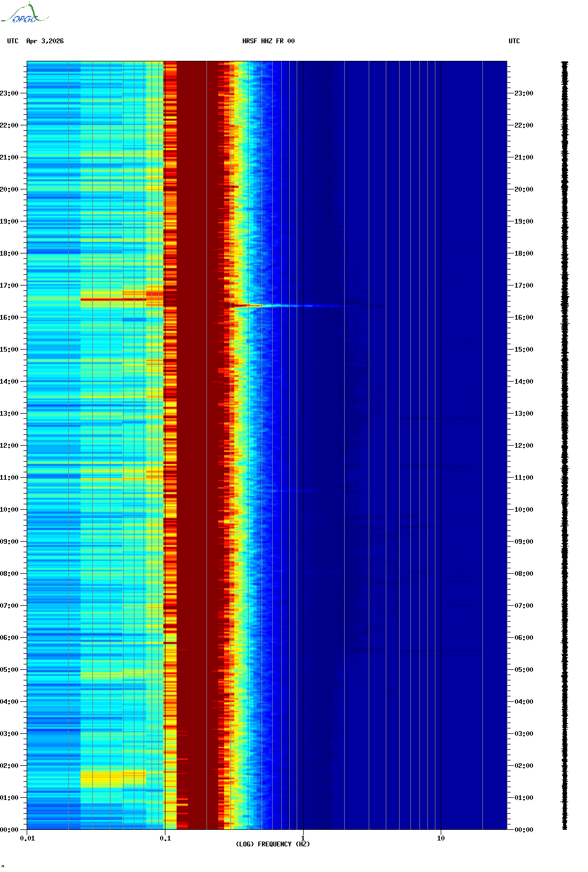The height and width of the screenshot is (872, 588).
Task: Click the (LOG) FREQUENCY (HZ) axis title
Action: 273,844
